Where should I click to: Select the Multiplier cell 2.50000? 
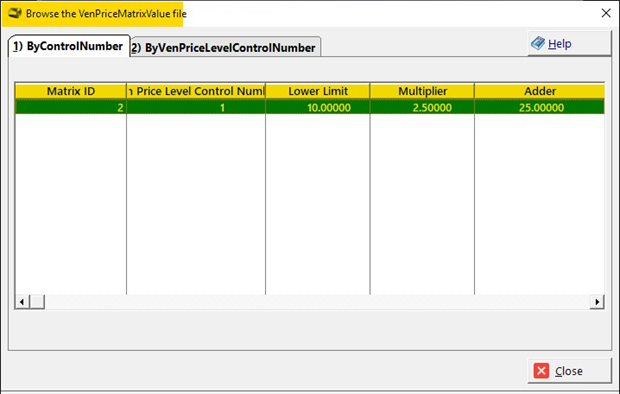pyautogui.click(x=422, y=107)
